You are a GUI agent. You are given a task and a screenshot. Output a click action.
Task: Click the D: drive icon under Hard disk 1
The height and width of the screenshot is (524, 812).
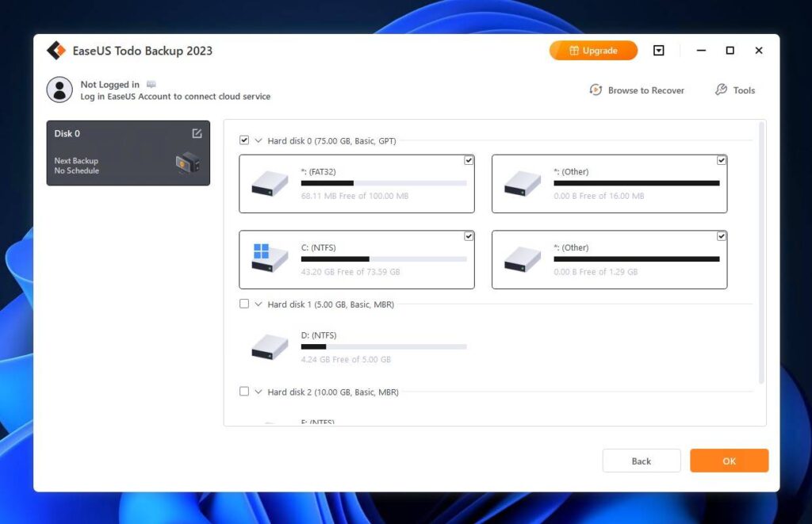pos(266,346)
